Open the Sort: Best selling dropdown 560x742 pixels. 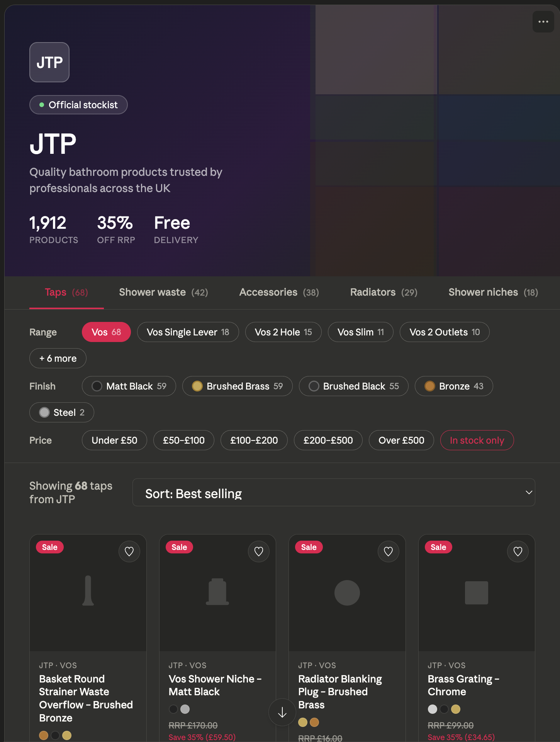point(334,493)
